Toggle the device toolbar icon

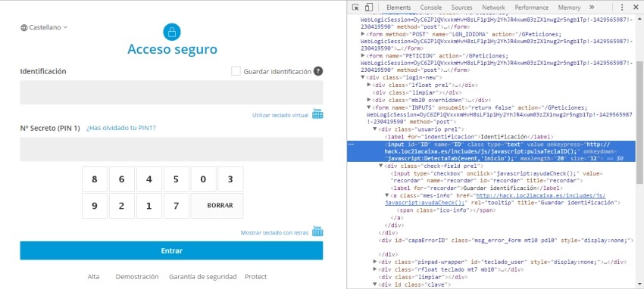coord(368,8)
